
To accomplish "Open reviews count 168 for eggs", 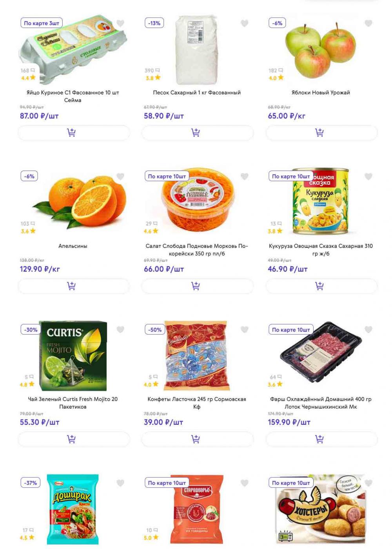I will click(27, 71).
